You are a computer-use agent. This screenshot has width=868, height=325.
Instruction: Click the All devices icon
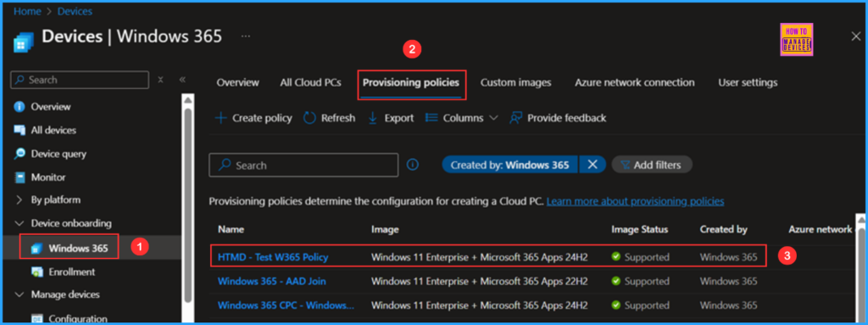pyautogui.click(x=19, y=131)
